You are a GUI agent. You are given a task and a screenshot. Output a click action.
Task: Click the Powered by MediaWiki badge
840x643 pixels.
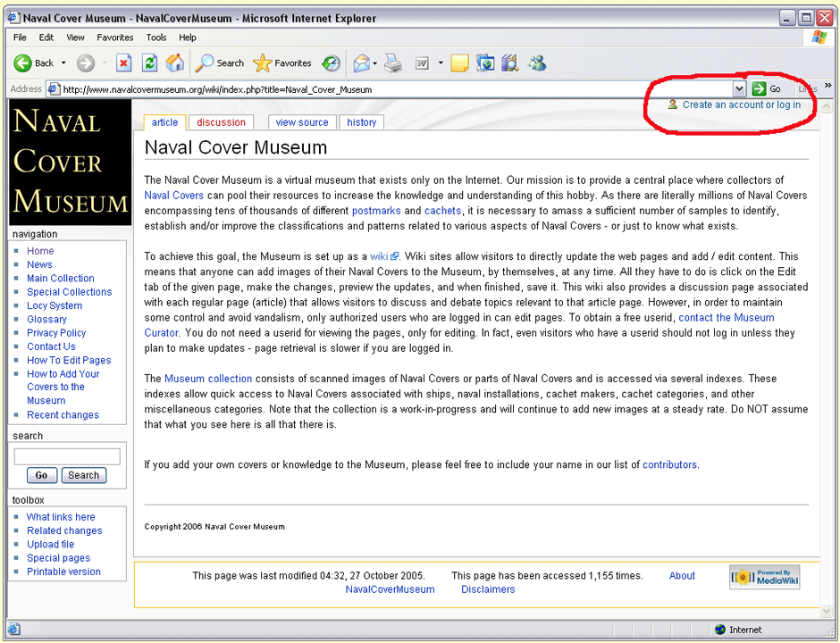pyautogui.click(x=764, y=578)
